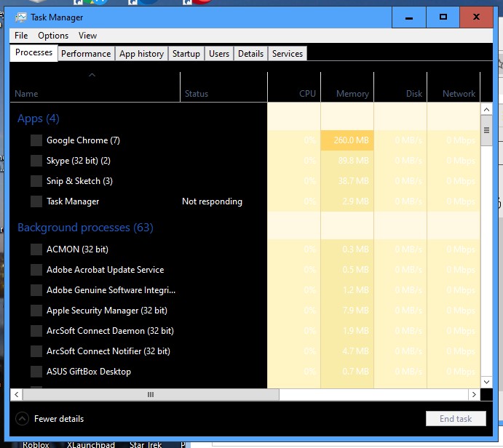The height and width of the screenshot is (448, 503).
Task: Select the Snip & Sketch (3) row
Action: pyautogui.click(x=245, y=181)
